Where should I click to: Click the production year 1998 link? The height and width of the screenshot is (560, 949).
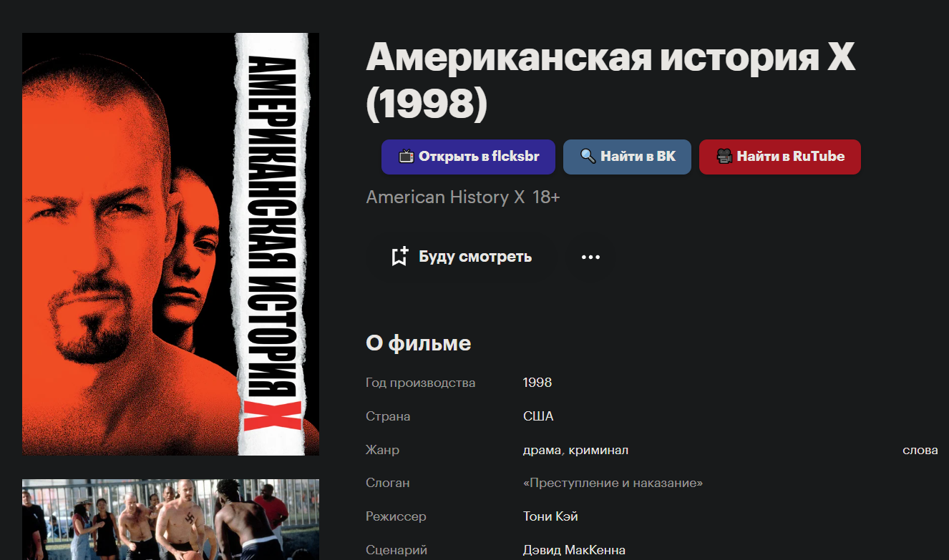pyautogui.click(x=537, y=383)
